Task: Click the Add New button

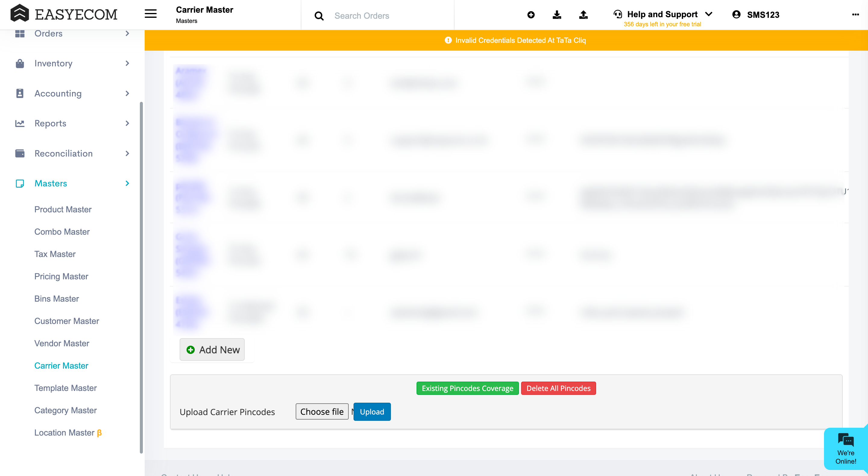Action: 212,350
